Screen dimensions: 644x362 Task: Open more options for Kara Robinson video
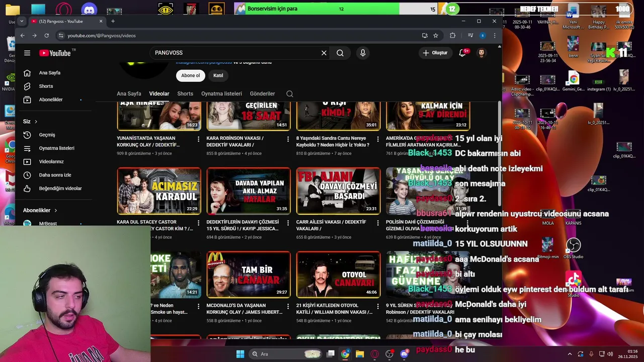pyautogui.click(x=288, y=139)
